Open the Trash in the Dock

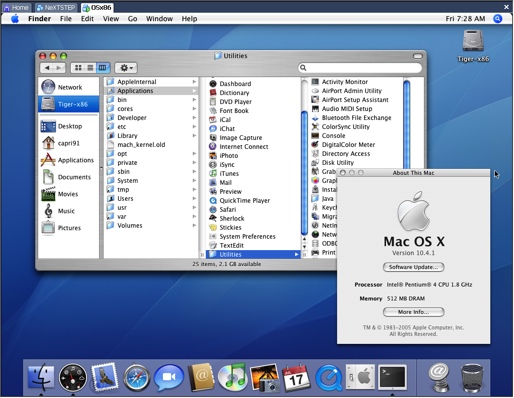click(472, 378)
